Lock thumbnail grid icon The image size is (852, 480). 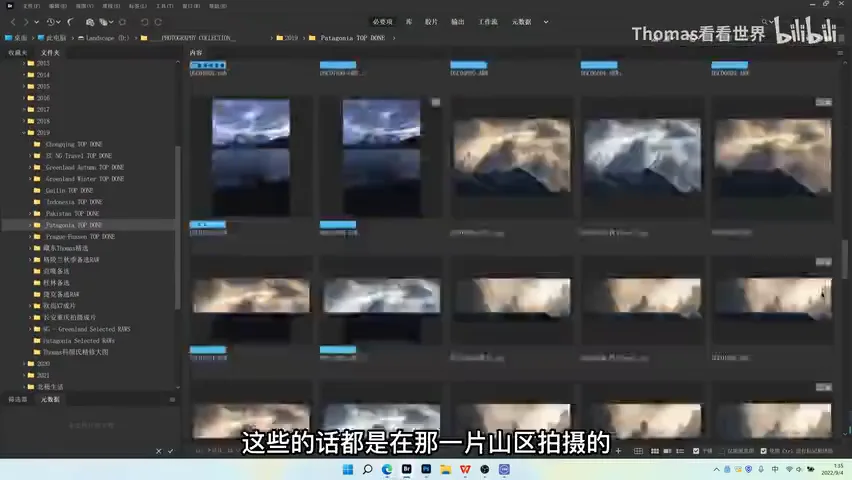coord(638,451)
